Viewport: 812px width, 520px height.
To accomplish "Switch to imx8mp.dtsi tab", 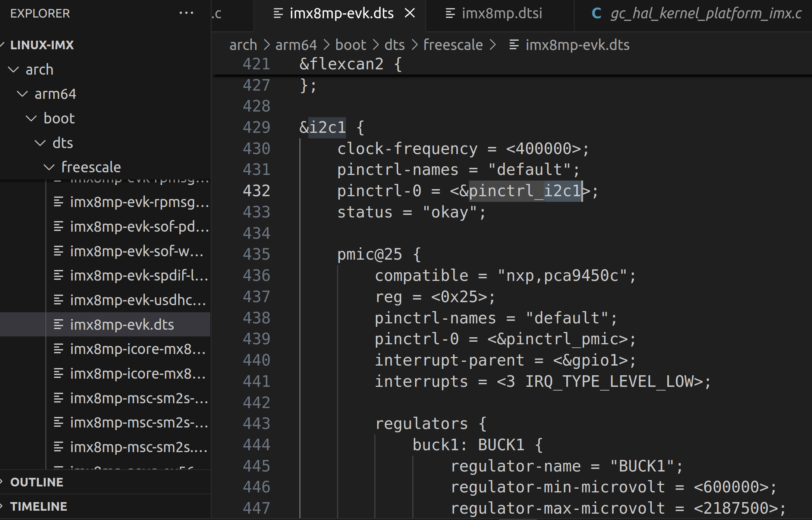I will point(501,13).
